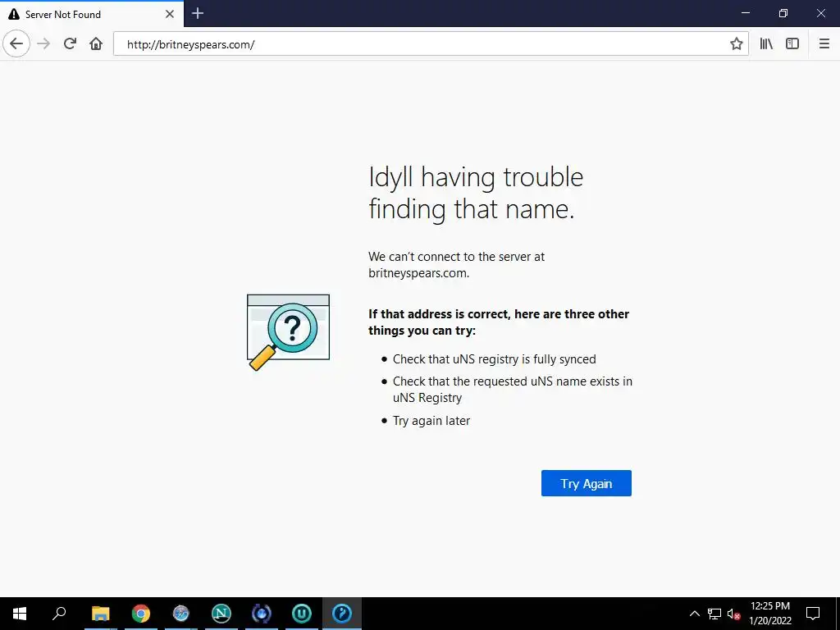Open the notification center icon
Viewport: 840px width, 630px height.
click(813, 614)
